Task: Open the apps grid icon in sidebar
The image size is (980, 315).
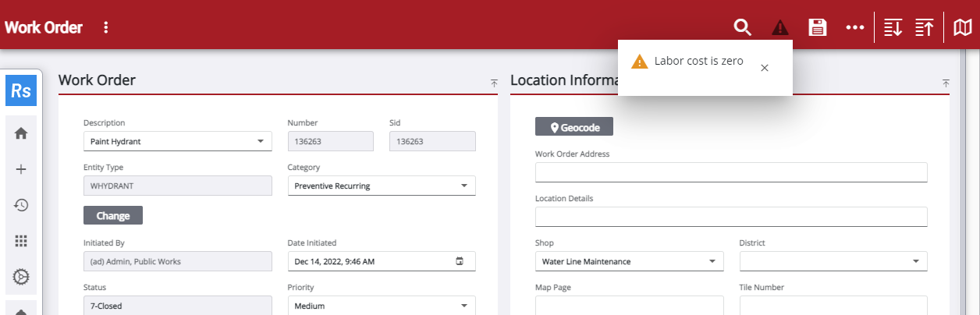Action: click(x=21, y=241)
